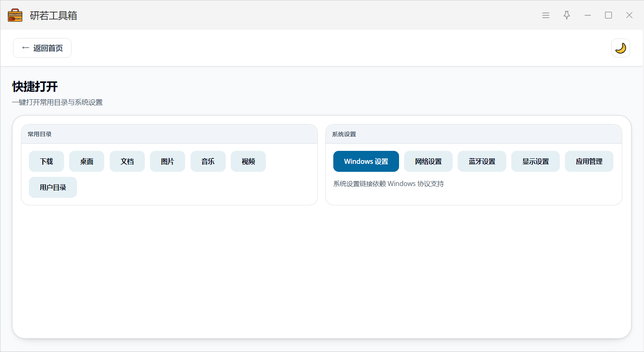
Task: Minimize the toolbox window
Action: 587,16
